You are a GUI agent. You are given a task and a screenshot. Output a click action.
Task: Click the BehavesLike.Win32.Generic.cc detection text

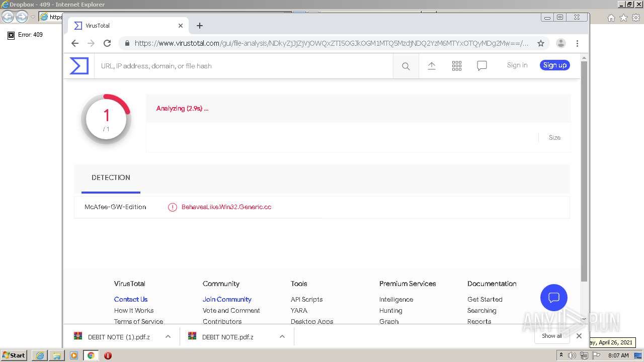(x=226, y=207)
